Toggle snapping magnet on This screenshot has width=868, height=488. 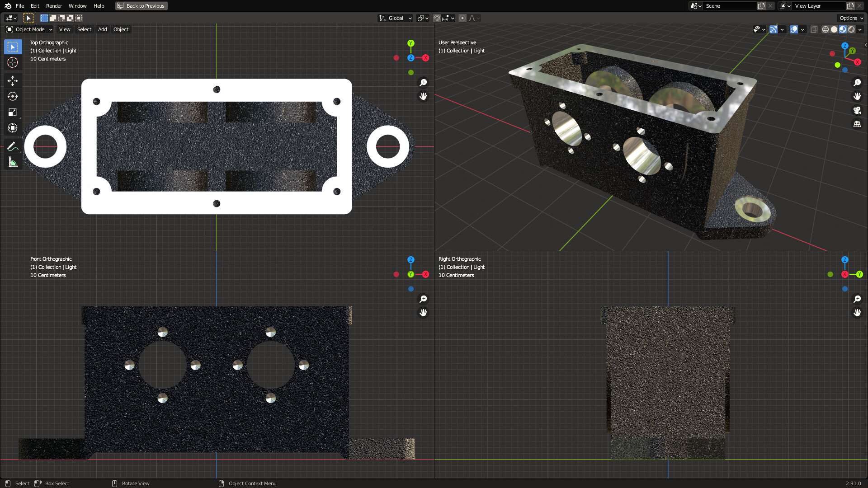[436, 18]
